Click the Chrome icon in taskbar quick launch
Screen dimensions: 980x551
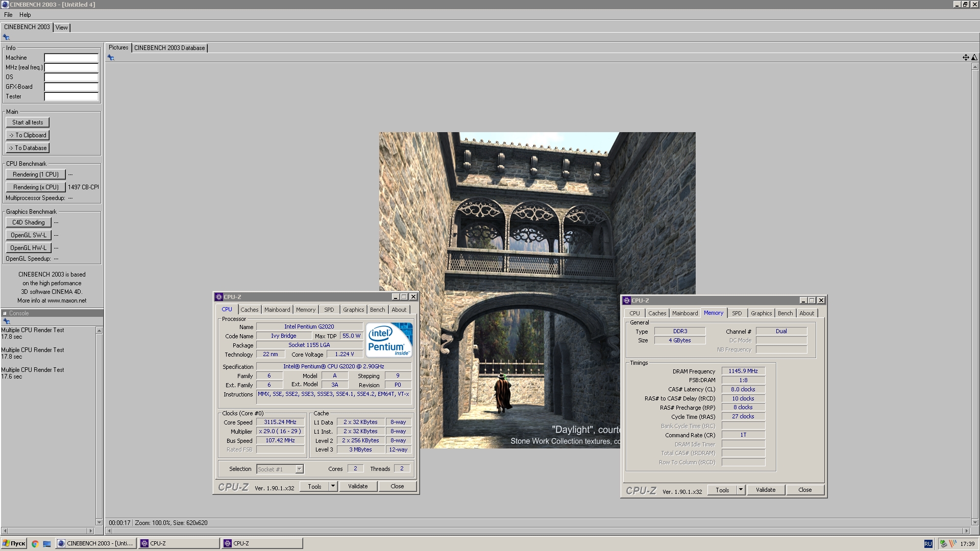(35, 544)
